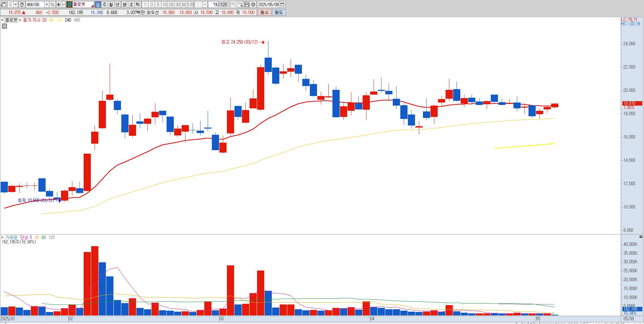Click the candle count field showing 74
The image size is (644, 324).
coord(213,4)
